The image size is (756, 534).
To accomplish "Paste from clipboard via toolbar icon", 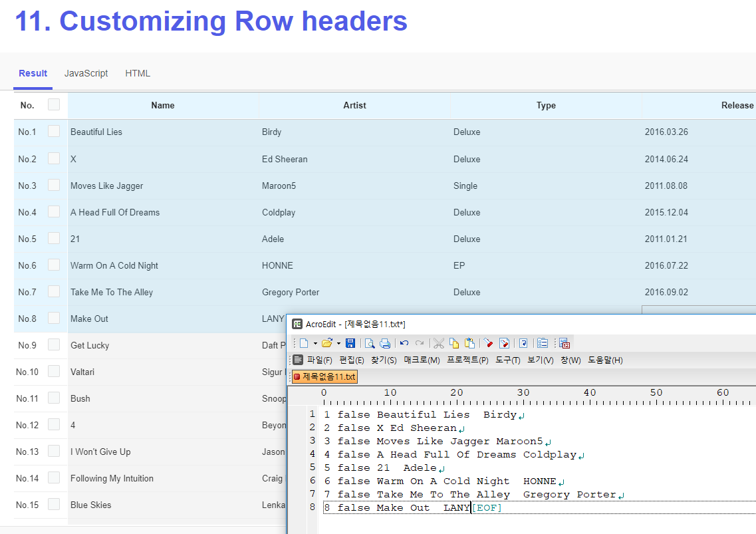I will click(x=471, y=342).
